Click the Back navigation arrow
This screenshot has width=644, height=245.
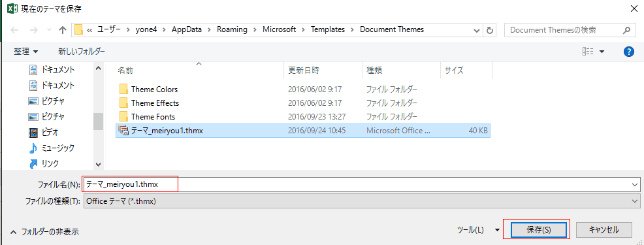14,30
